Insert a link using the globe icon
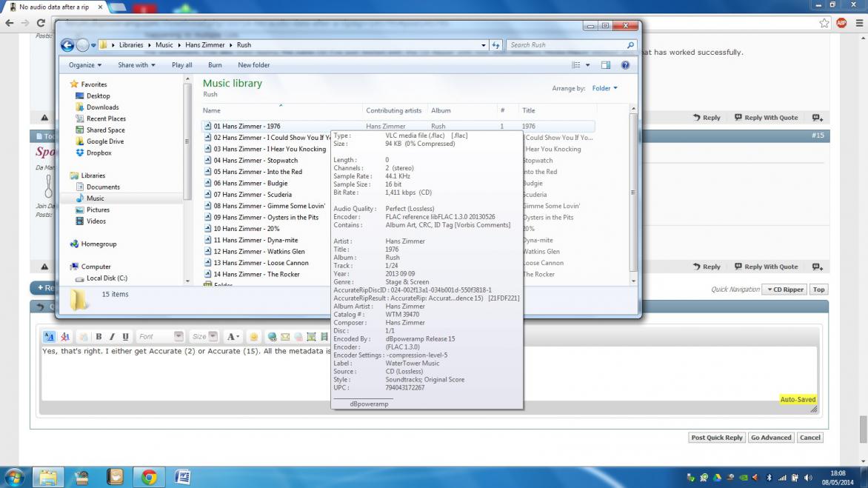Screen dimensions: 868x488 point(272,336)
